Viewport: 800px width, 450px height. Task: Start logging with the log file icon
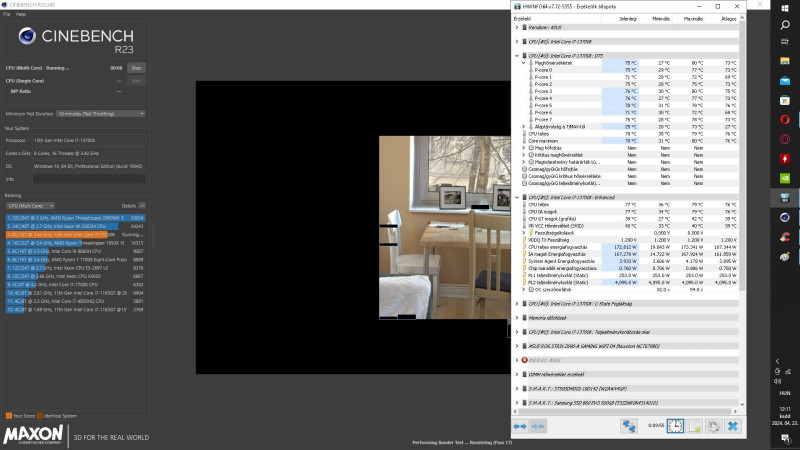[695, 426]
